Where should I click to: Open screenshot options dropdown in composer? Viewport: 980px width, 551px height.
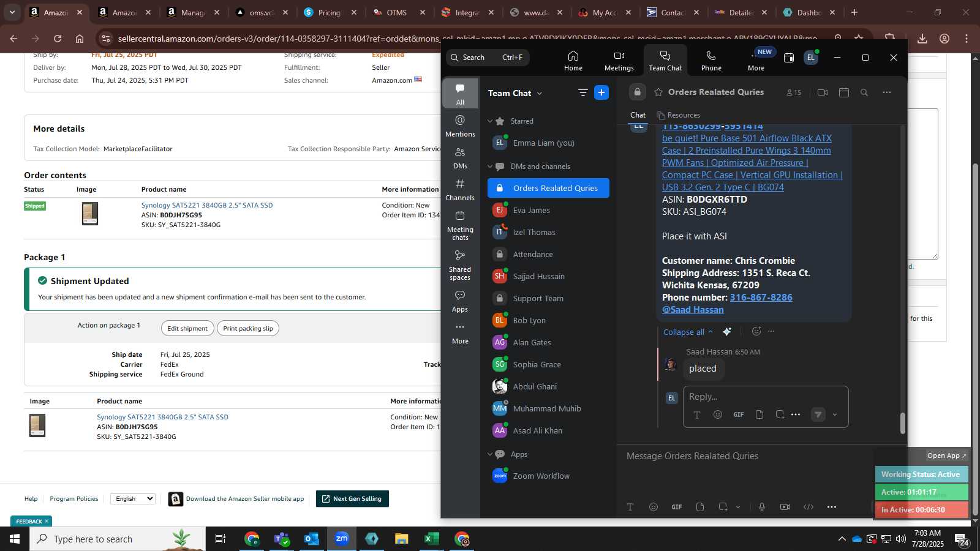click(x=737, y=507)
